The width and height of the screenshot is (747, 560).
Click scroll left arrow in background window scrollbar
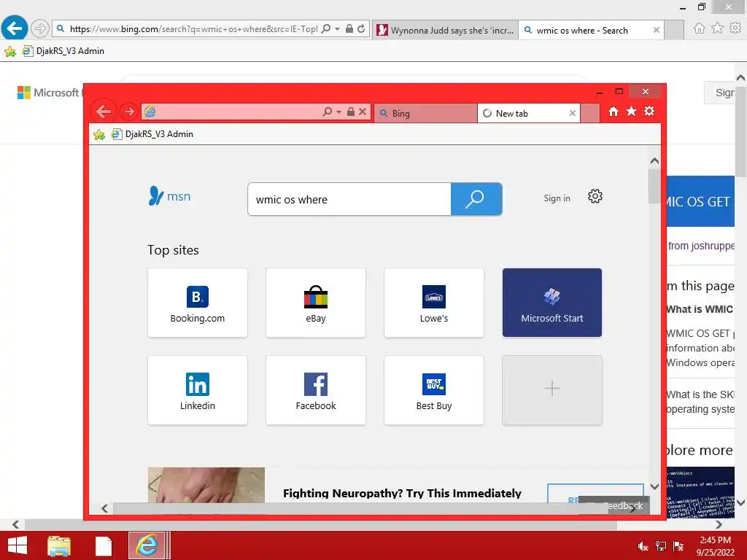click(15, 525)
